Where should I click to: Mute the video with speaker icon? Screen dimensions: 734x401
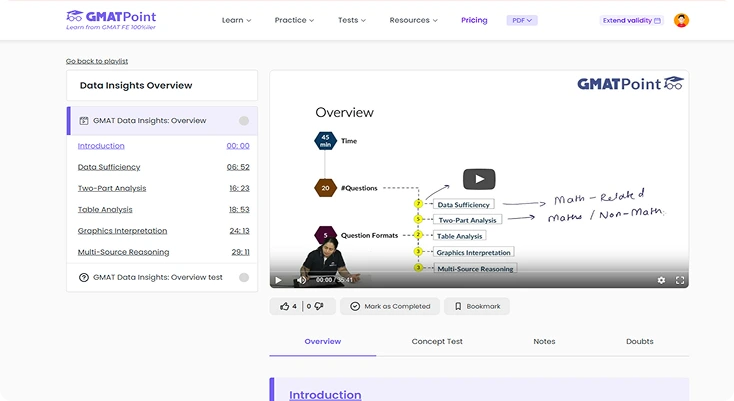point(301,280)
